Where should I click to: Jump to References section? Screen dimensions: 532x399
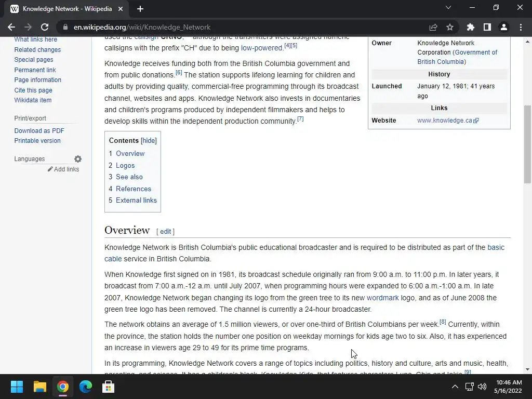coord(134,189)
